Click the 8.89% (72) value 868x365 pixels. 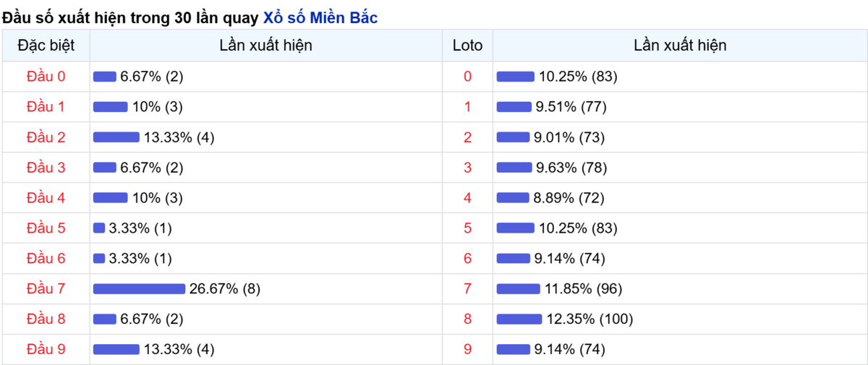pyautogui.click(x=569, y=198)
